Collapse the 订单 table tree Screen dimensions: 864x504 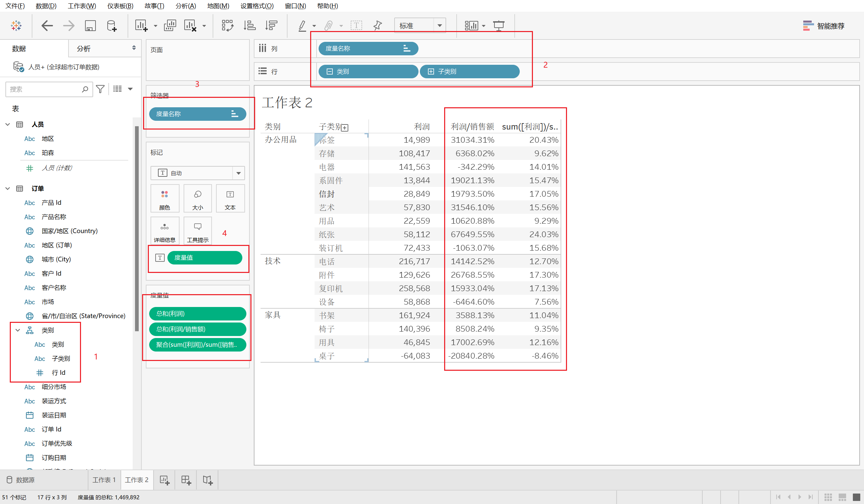point(8,189)
